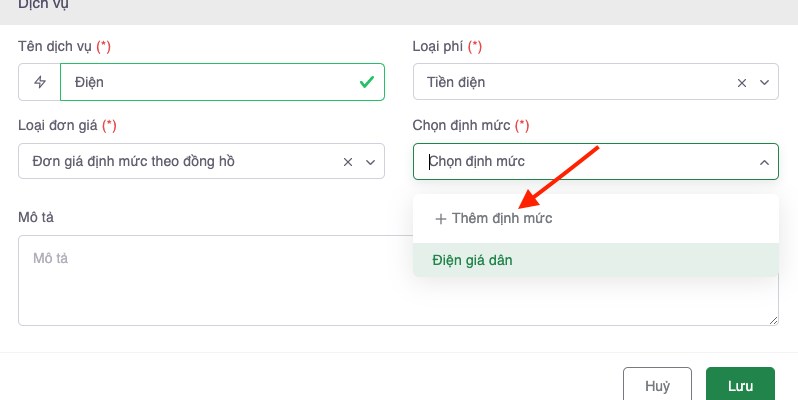Screen dimensions: 798x400
Task: Expand the Loại phí dropdown chevron
Action: 764,82
